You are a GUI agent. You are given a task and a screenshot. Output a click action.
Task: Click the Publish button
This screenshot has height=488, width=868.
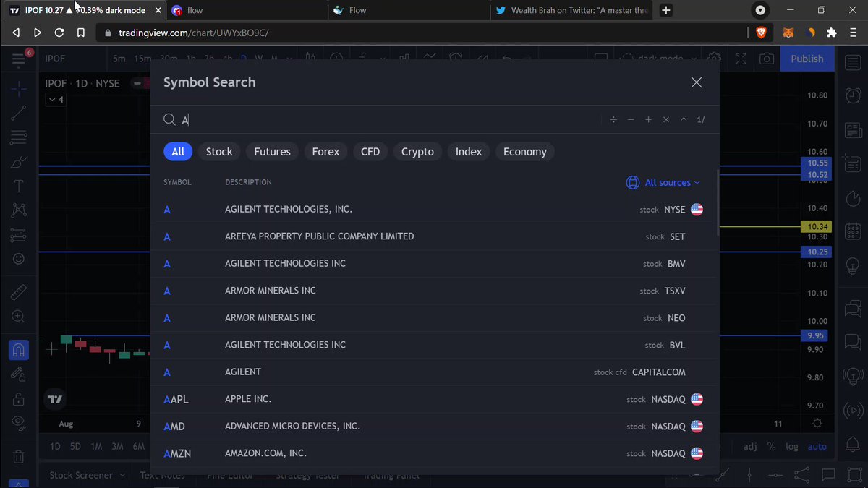click(x=807, y=59)
